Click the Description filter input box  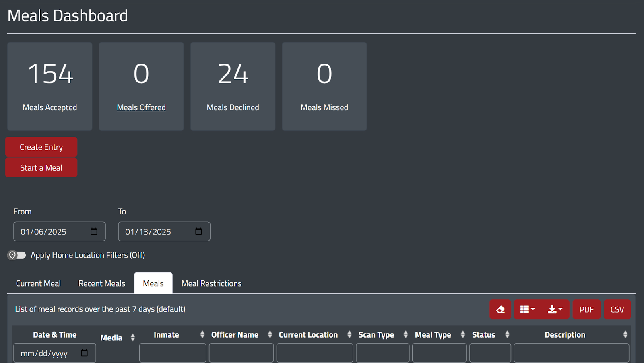pyautogui.click(x=572, y=353)
